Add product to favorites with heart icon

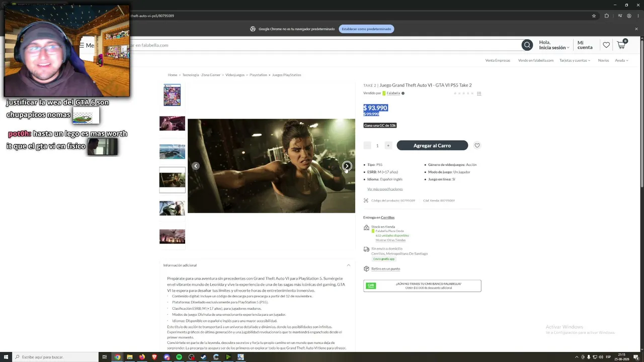pos(477,145)
